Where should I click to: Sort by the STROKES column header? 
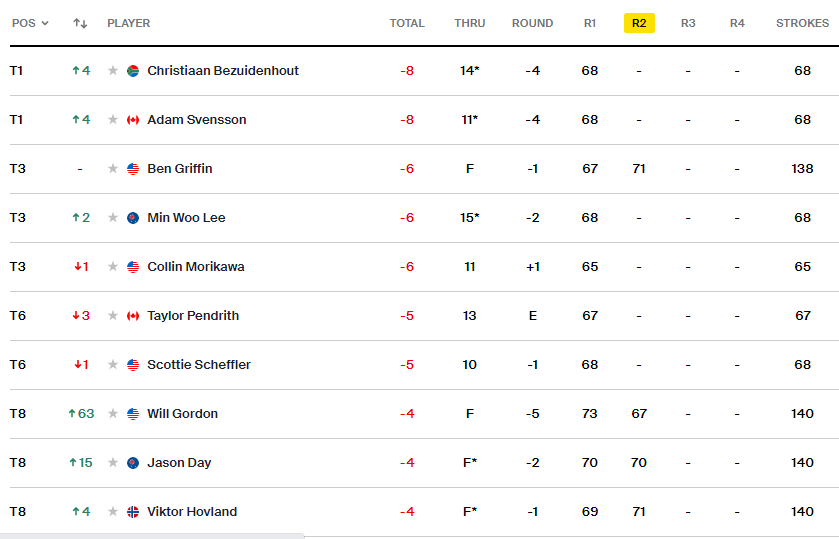coord(802,23)
